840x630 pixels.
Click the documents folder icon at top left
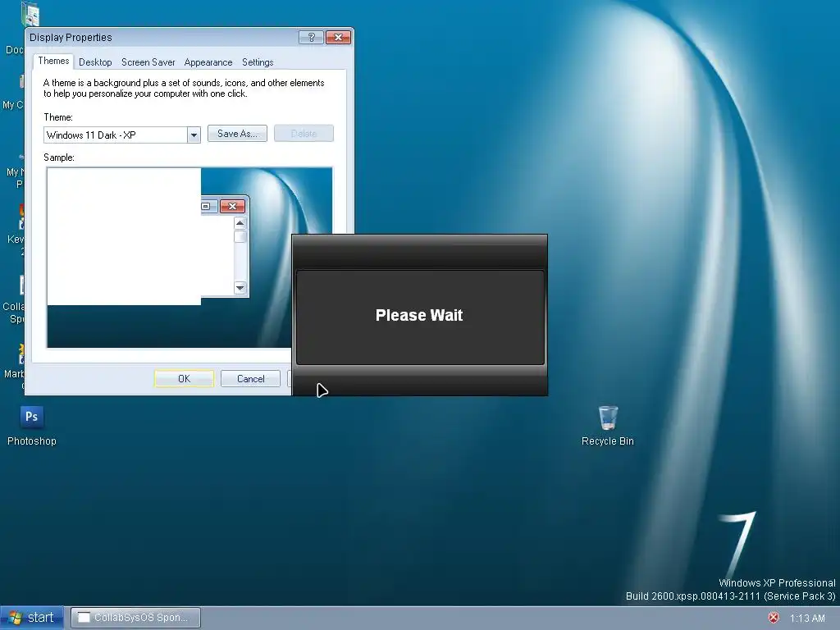coord(30,14)
